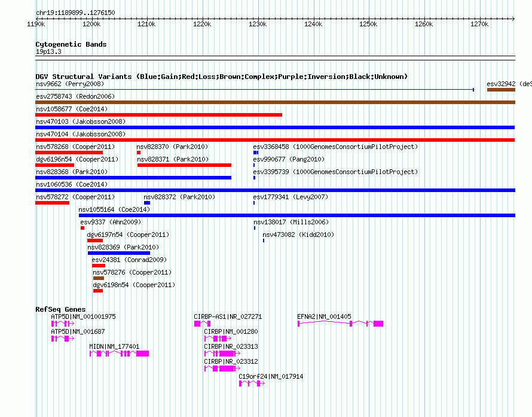Click CIRBP|NR_023312 gene label

pyautogui.click(x=231, y=361)
